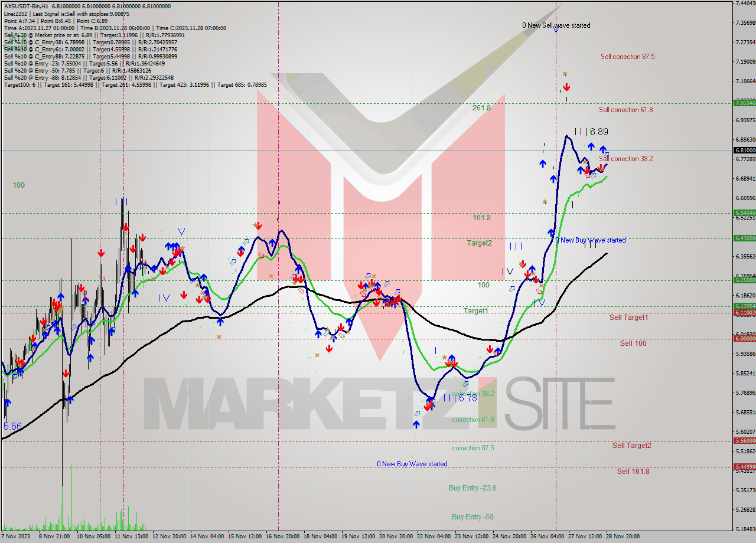Image resolution: width=756 pixels, height=543 pixels.
Task: Click the green '161.8' level label
Action: pyautogui.click(x=481, y=218)
